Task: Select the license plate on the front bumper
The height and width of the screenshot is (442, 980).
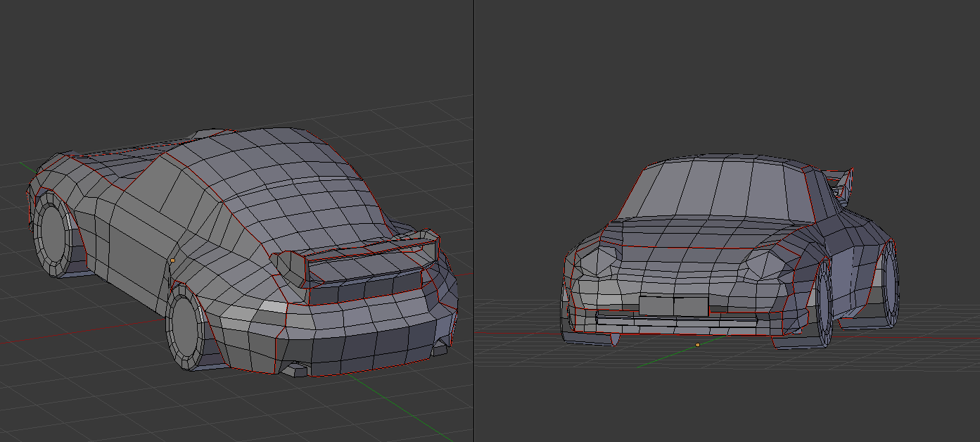Action: click(673, 306)
